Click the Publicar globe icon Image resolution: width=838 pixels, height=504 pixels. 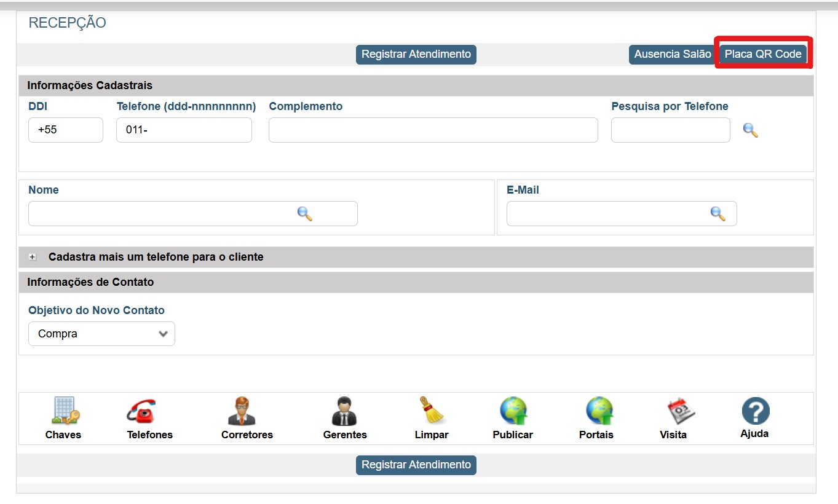pyautogui.click(x=513, y=411)
